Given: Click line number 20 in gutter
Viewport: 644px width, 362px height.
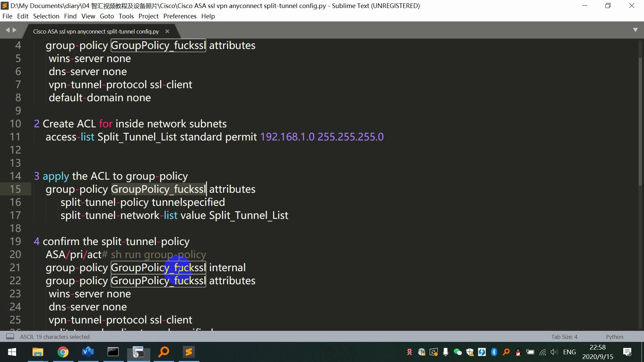Looking at the screenshot, I should pos(15,254).
